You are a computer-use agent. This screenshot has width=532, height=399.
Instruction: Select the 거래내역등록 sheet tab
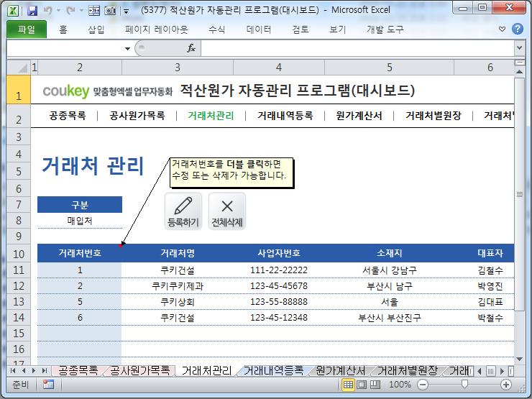(x=273, y=370)
